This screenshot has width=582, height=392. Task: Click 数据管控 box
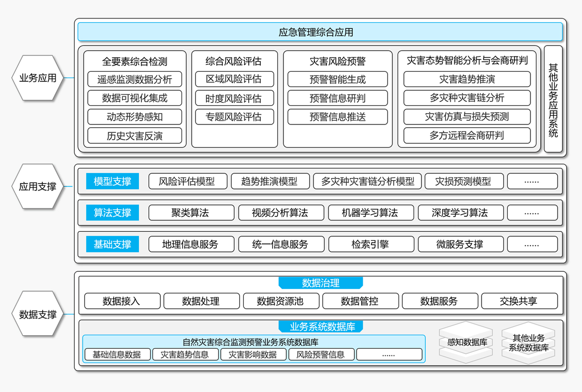(360, 301)
